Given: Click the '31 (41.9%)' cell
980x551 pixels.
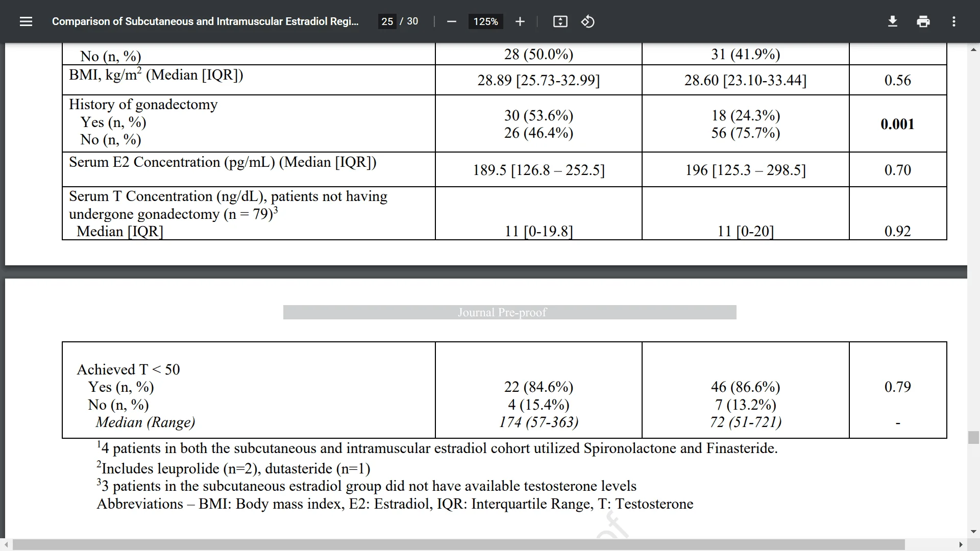Looking at the screenshot, I should click(745, 54).
